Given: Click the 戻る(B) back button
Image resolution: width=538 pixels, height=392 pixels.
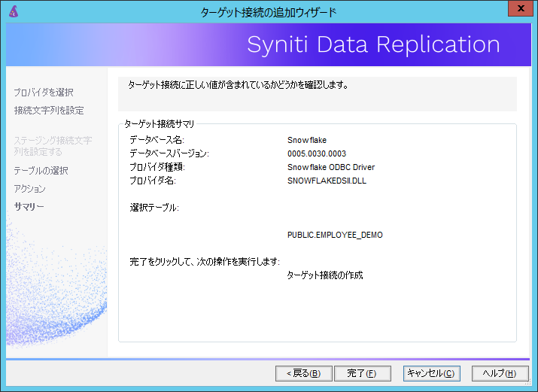Looking at the screenshot, I should (x=304, y=373).
